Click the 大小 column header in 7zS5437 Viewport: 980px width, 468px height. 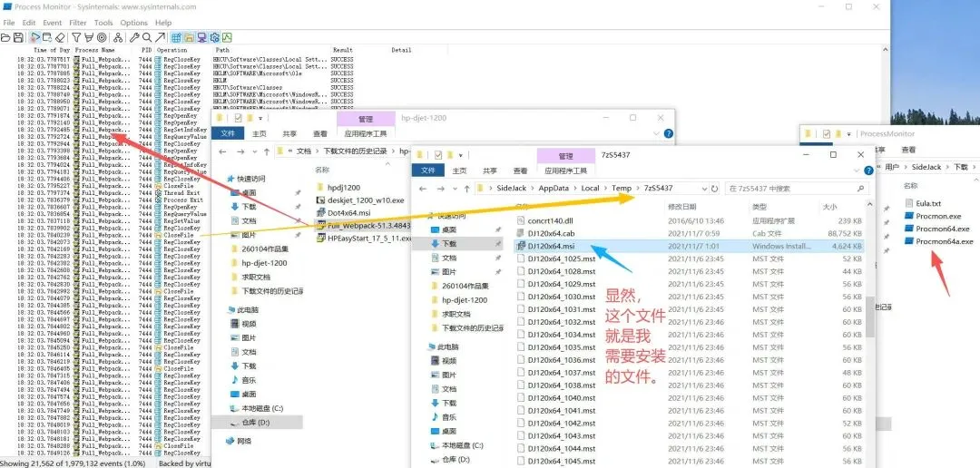point(828,206)
